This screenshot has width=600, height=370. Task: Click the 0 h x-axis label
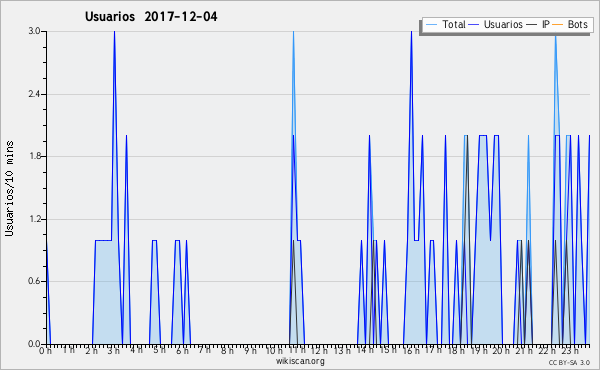tap(45, 350)
